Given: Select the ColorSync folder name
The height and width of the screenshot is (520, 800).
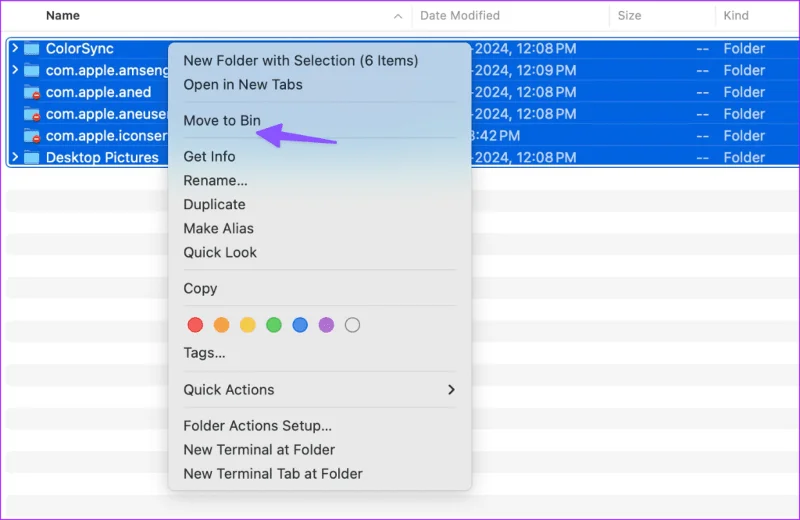Looking at the screenshot, I should [80, 48].
